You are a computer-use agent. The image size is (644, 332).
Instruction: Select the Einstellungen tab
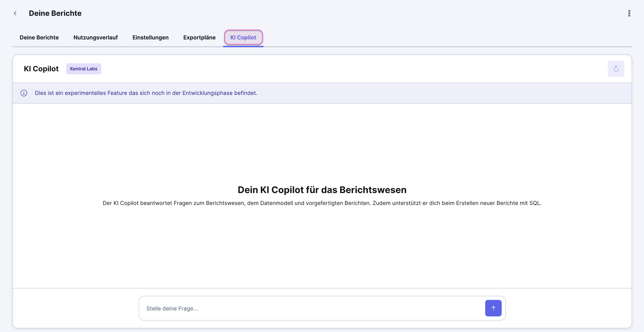click(151, 37)
